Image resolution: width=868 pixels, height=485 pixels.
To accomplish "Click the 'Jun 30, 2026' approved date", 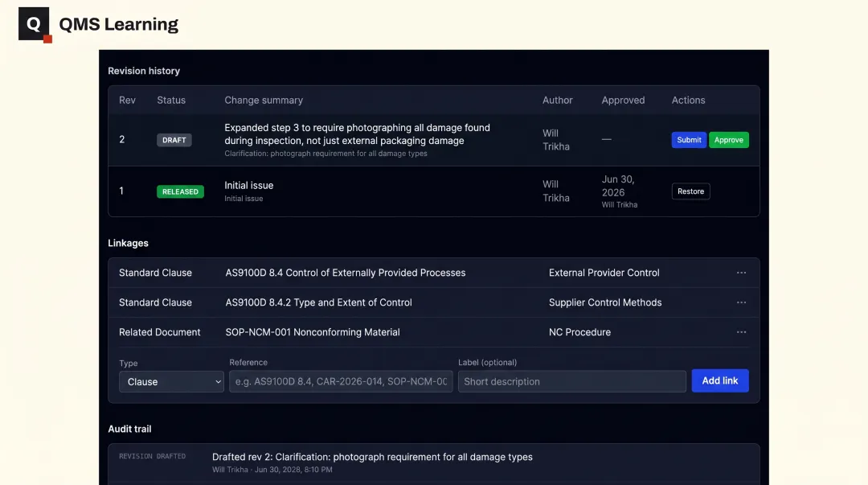I will click(x=618, y=186).
